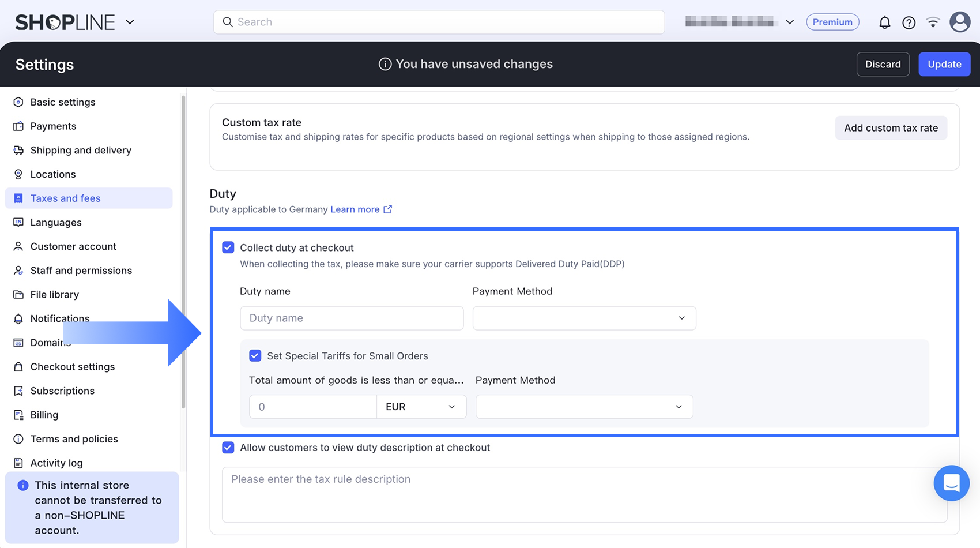Click the Staff and permissions icon
The image size is (980, 548).
click(18, 271)
